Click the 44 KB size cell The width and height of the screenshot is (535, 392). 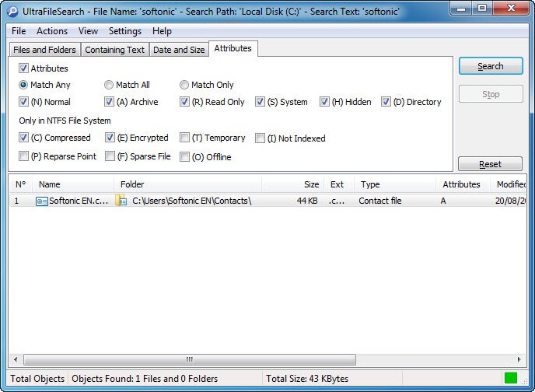[307, 201]
